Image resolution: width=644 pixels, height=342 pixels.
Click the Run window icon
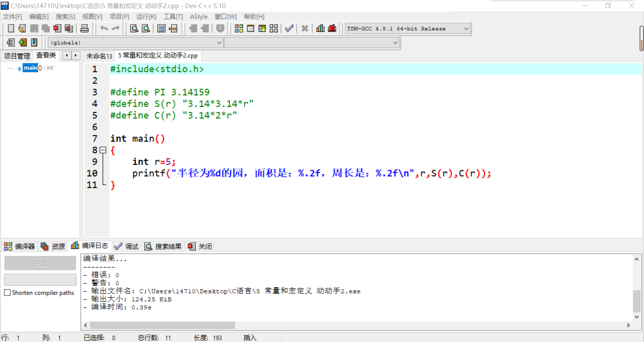[251, 29]
